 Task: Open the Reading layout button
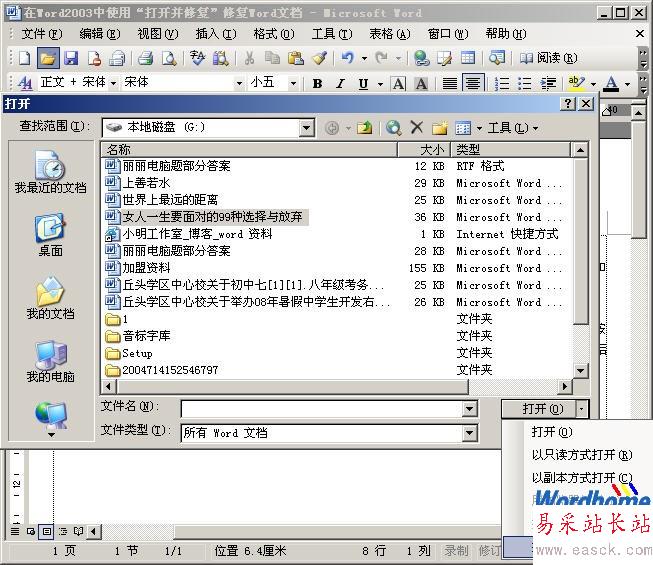[x=548, y=58]
